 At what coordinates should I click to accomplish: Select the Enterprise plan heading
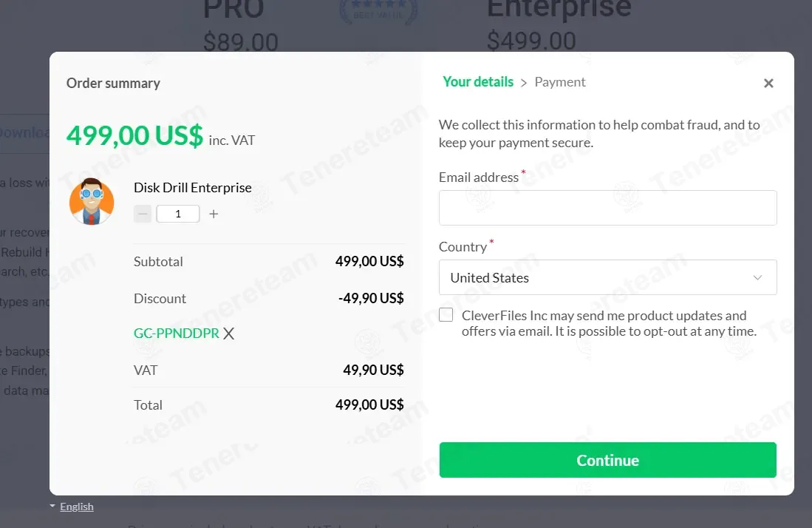coord(559,9)
